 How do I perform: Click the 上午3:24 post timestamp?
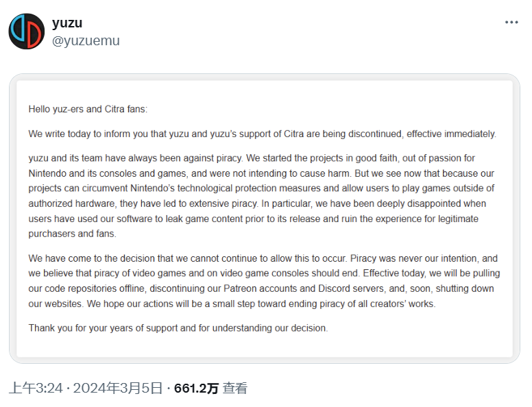click(36, 388)
